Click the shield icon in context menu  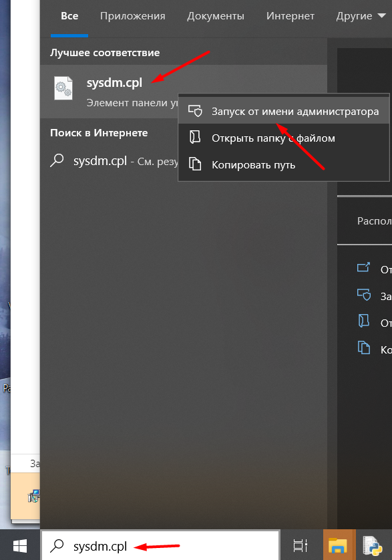(195, 111)
